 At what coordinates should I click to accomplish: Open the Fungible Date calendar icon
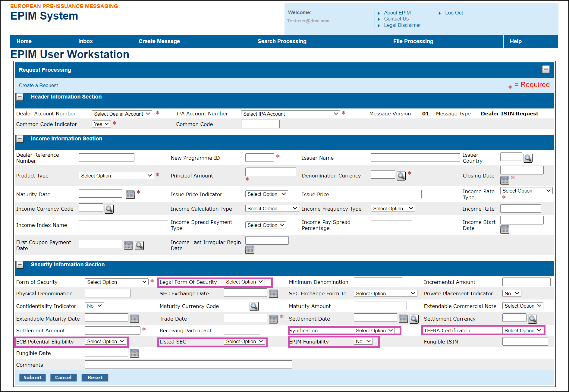click(134, 353)
